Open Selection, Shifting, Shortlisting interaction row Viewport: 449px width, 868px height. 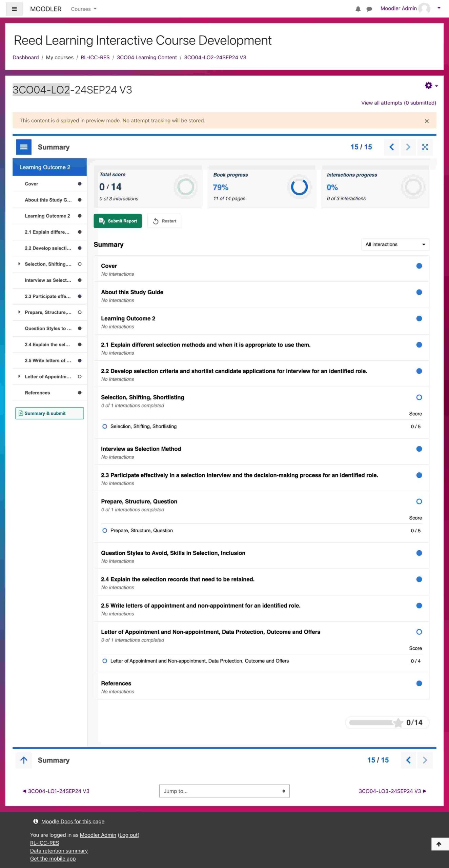click(261, 427)
